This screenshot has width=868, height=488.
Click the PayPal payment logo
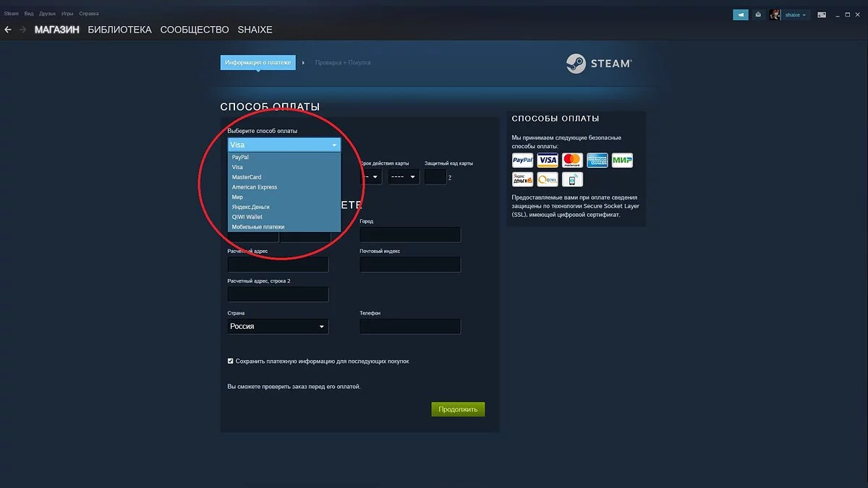(522, 160)
